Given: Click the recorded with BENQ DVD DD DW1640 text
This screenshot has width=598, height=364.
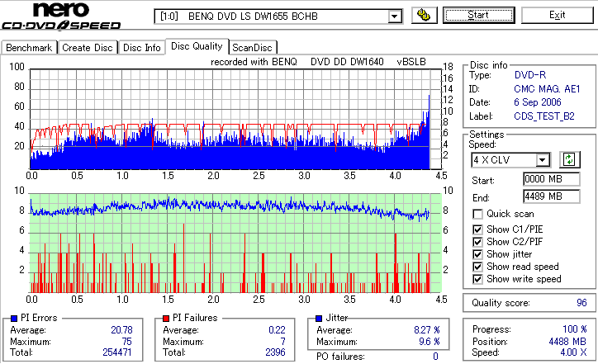Looking at the screenshot, I should click(318, 62).
